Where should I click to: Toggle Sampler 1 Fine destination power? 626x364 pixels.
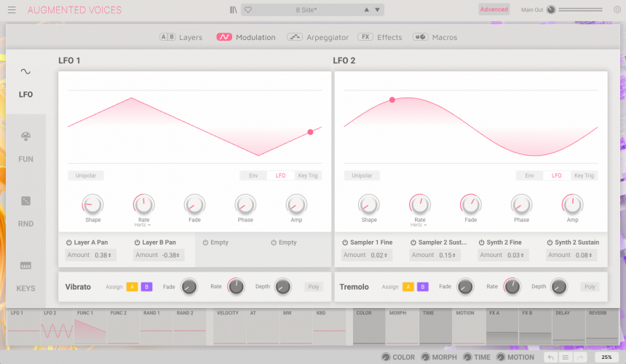345,242
